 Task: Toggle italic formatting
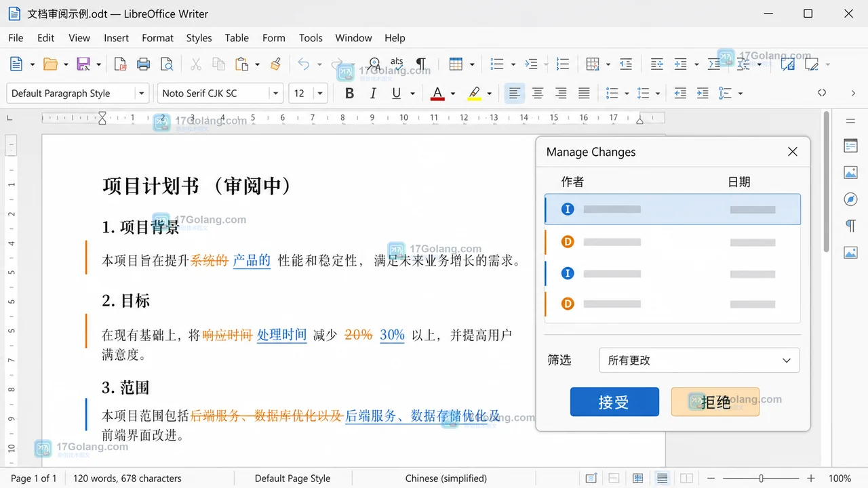pyautogui.click(x=372, y=94)
